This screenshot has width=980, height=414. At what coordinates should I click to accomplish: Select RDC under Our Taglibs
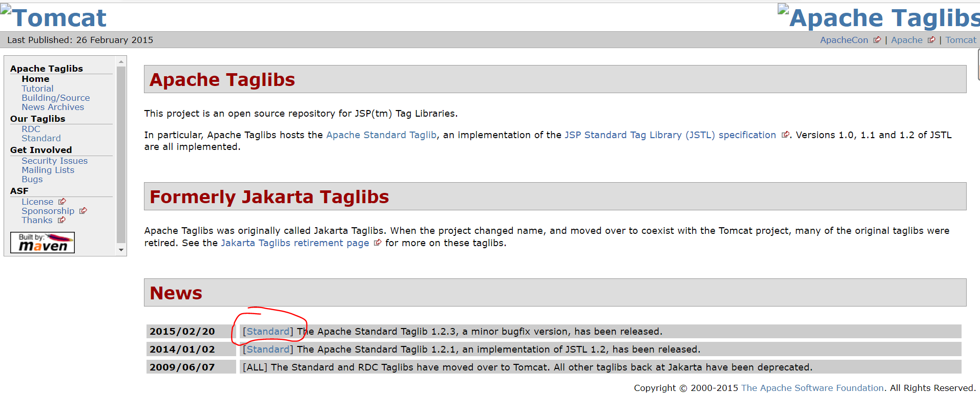[x=31, y=129]
